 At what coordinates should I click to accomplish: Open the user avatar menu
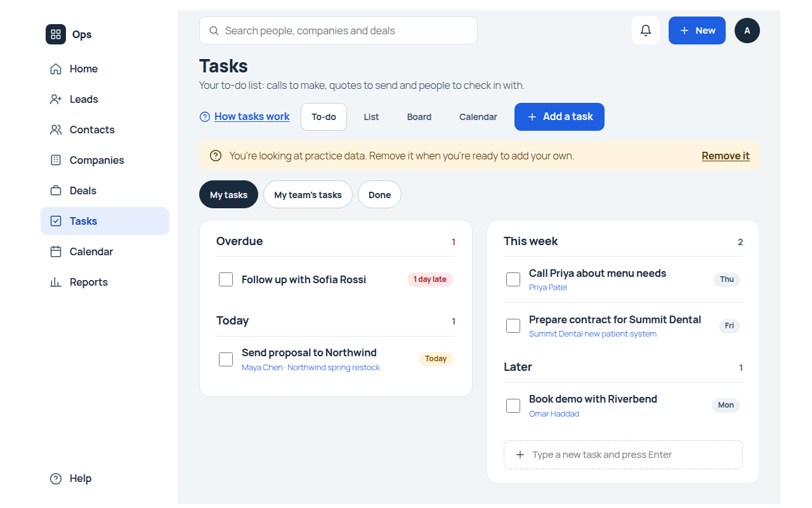point(747,30)
